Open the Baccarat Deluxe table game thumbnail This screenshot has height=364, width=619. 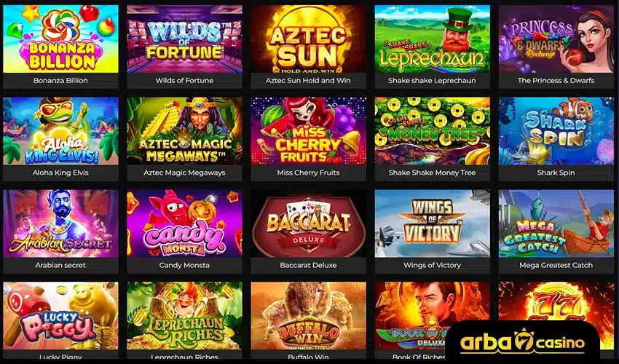pos(308,223)
